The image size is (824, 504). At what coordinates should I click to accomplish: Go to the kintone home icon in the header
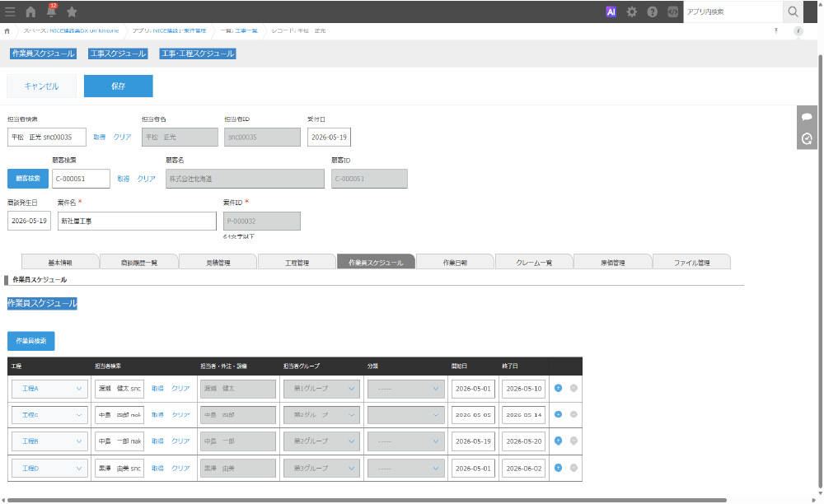click(30, 12)
